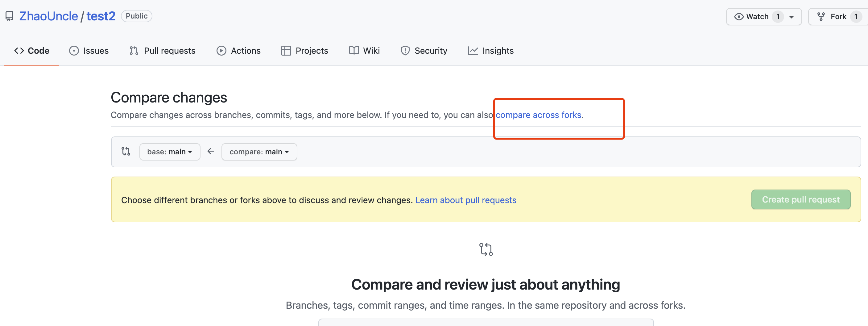This screenshot has width=868, height=326.
Task: Open the Security tab
Action: click(424, 51)
